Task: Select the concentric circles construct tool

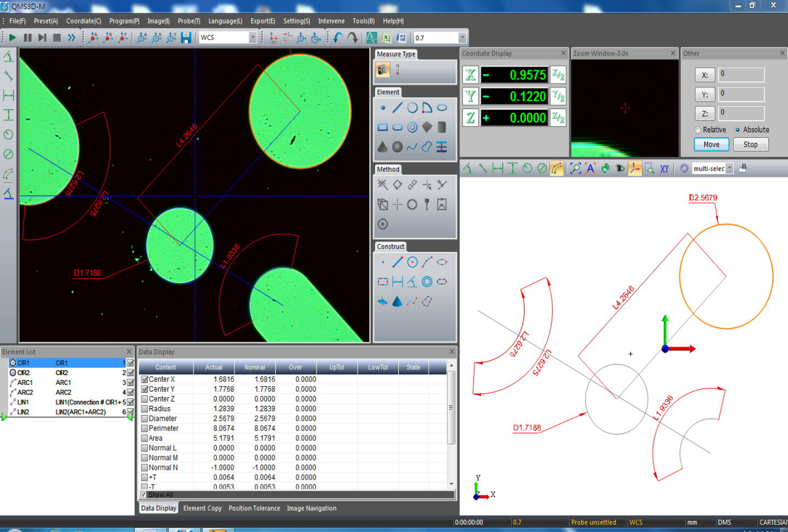Action: pos(427,281)
